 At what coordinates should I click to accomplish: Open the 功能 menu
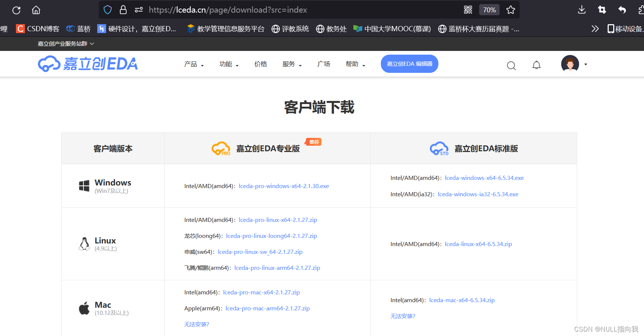229,64
